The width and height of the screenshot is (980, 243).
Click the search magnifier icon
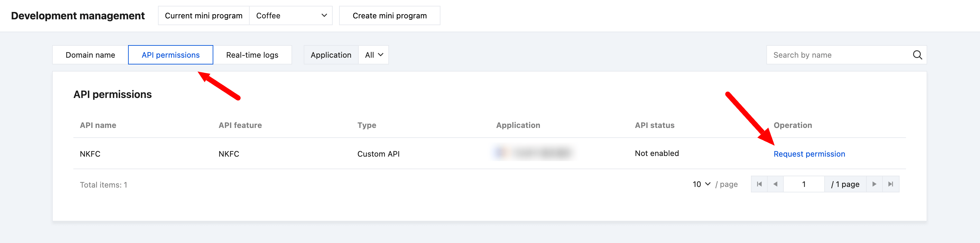(x=917, y=55)
